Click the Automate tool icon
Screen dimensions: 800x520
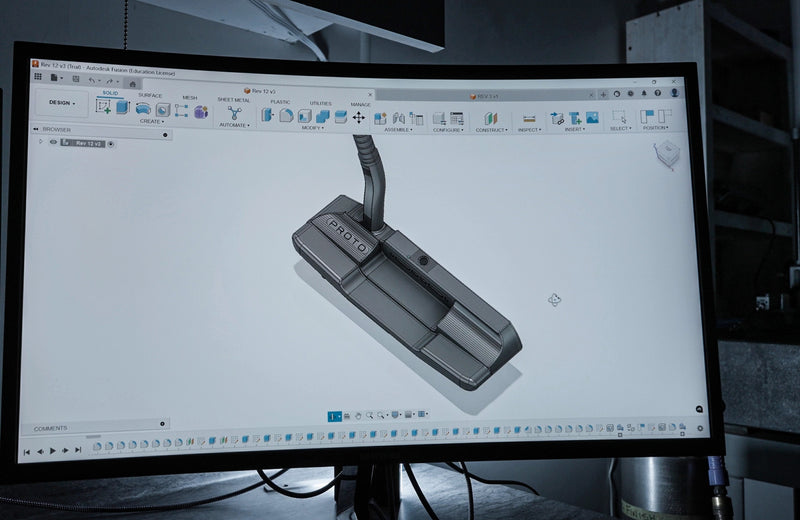pos(235,113)
